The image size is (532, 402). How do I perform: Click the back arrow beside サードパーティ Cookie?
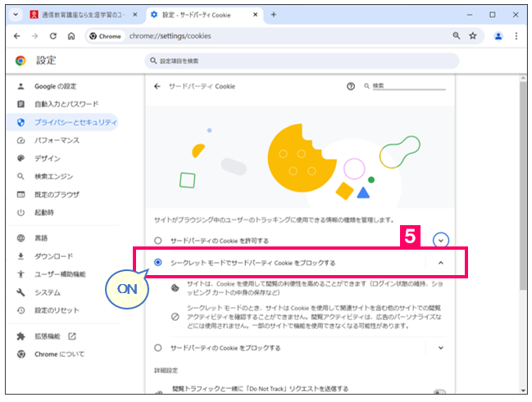[157, 86]
